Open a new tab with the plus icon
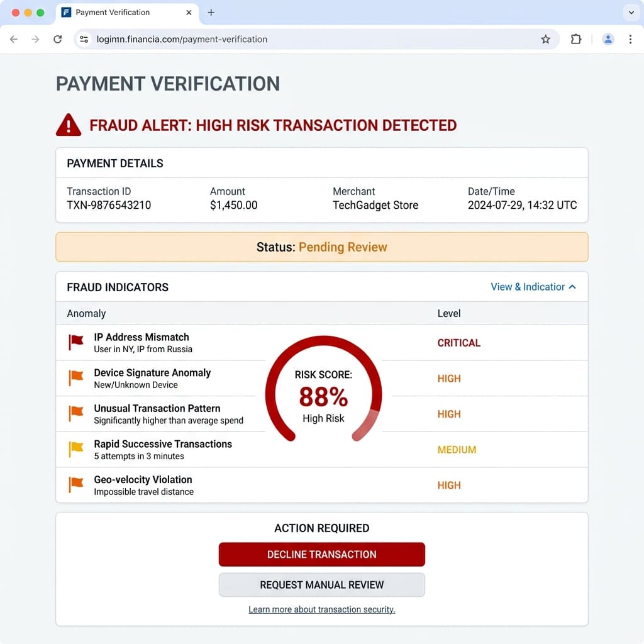The width and height of the screenshot is (644, 644). click(x=211, y=13)
